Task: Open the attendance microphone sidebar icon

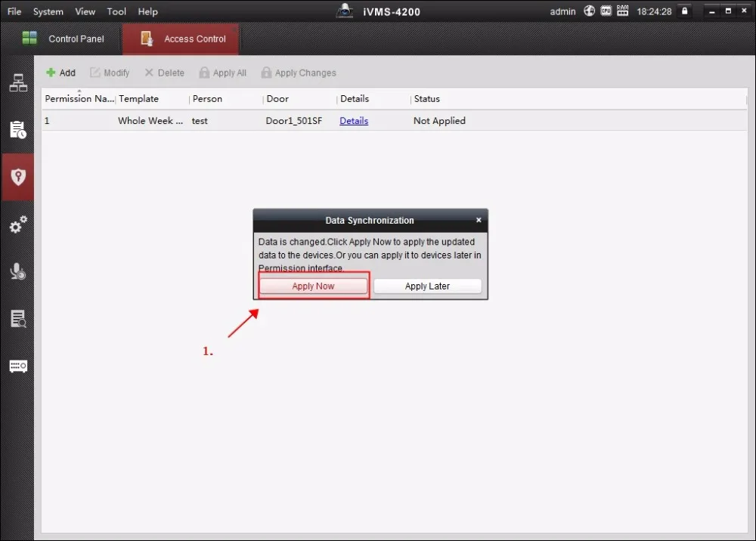Action: (18, 271)
